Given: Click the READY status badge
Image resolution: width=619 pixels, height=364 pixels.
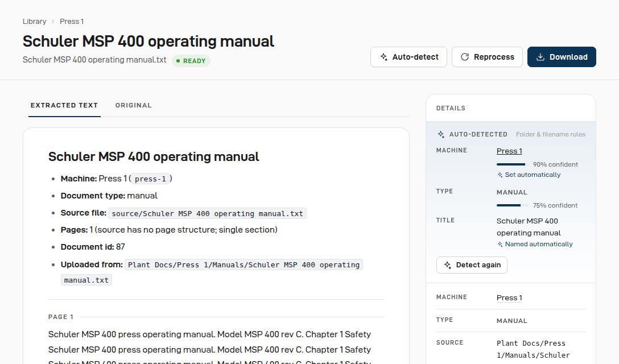Looking at the screenshot, I should click(191, 61).
